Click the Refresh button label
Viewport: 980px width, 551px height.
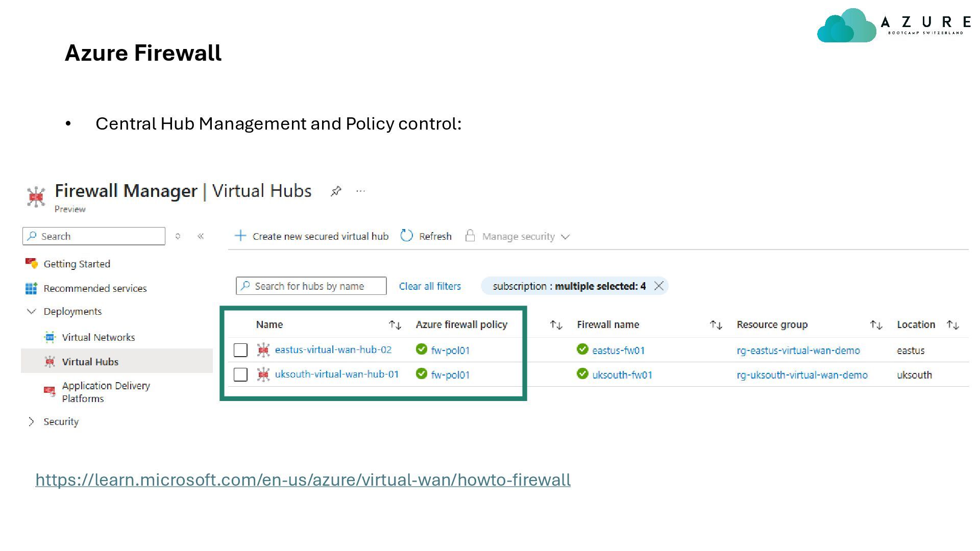pyautogui.click(x=435, y=236)
